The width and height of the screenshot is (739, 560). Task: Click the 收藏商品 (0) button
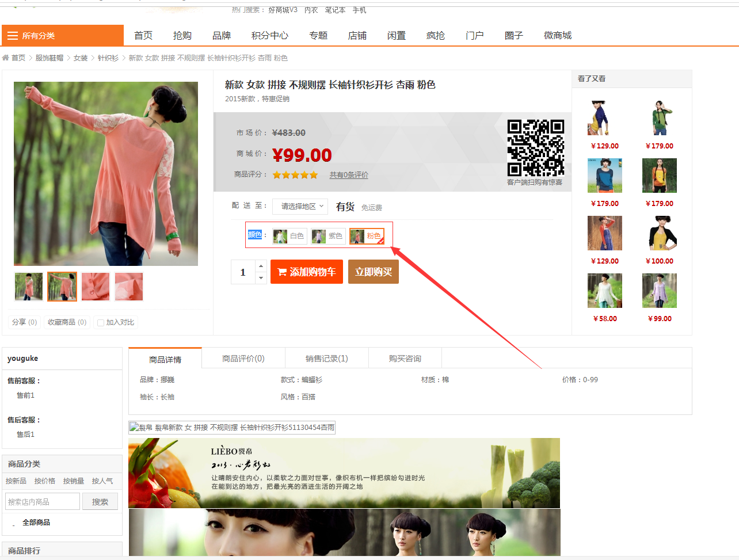(x=67, y=322)
